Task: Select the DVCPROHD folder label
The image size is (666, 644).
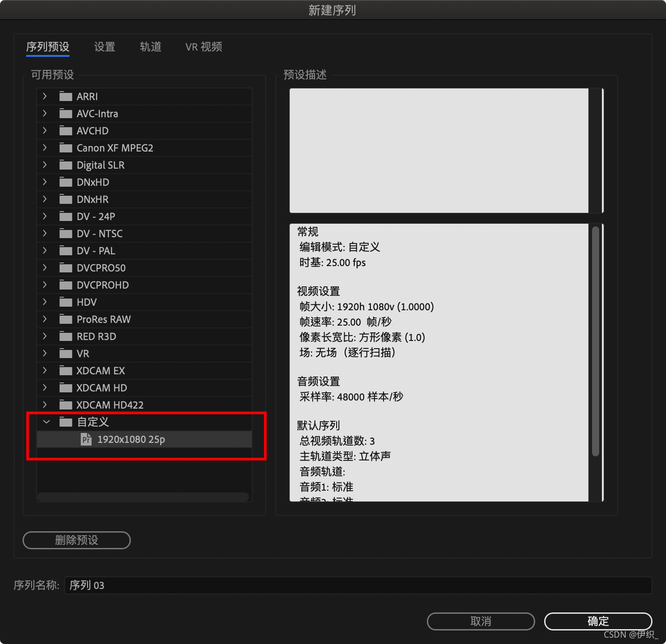Action: pyautogui.click(x=103, y=285)
